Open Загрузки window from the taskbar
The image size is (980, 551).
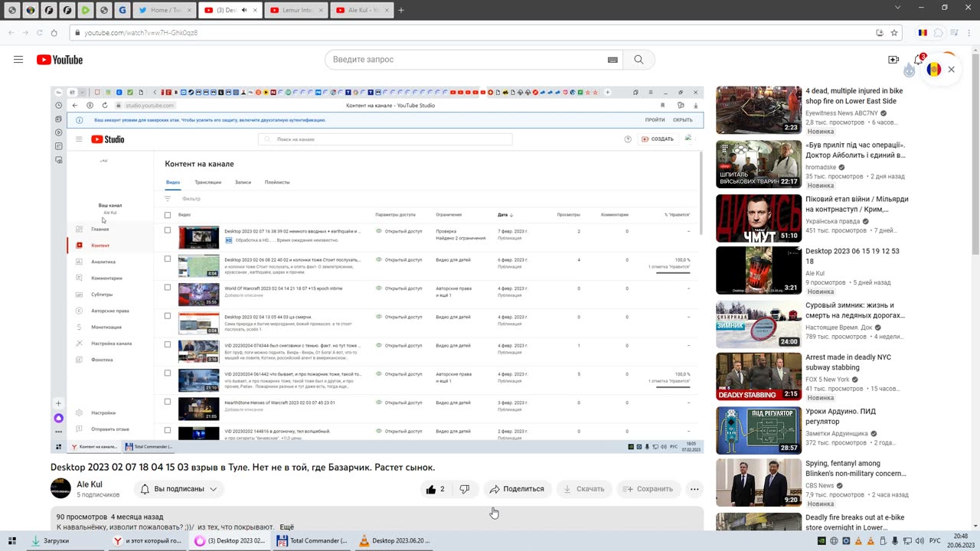[x=65, y=541]
